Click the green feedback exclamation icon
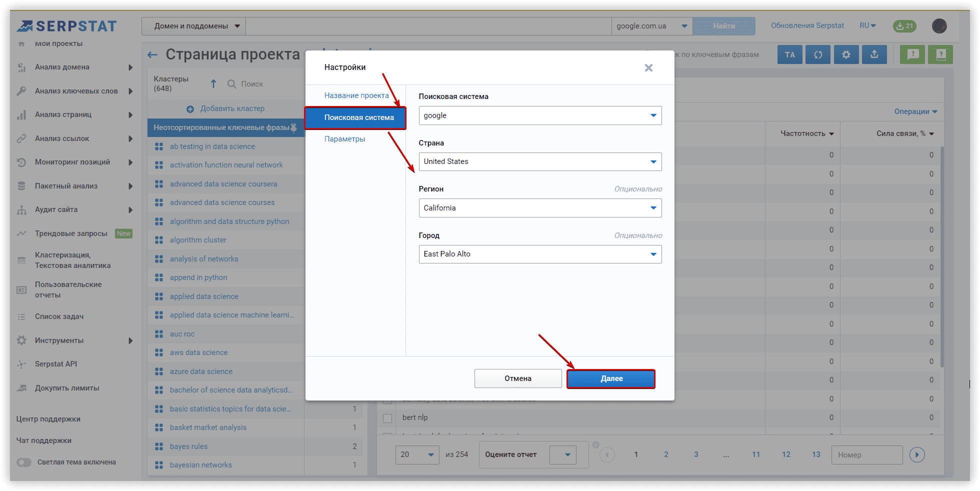This screenshot has height=491, width=980. (x=912, y=54)
